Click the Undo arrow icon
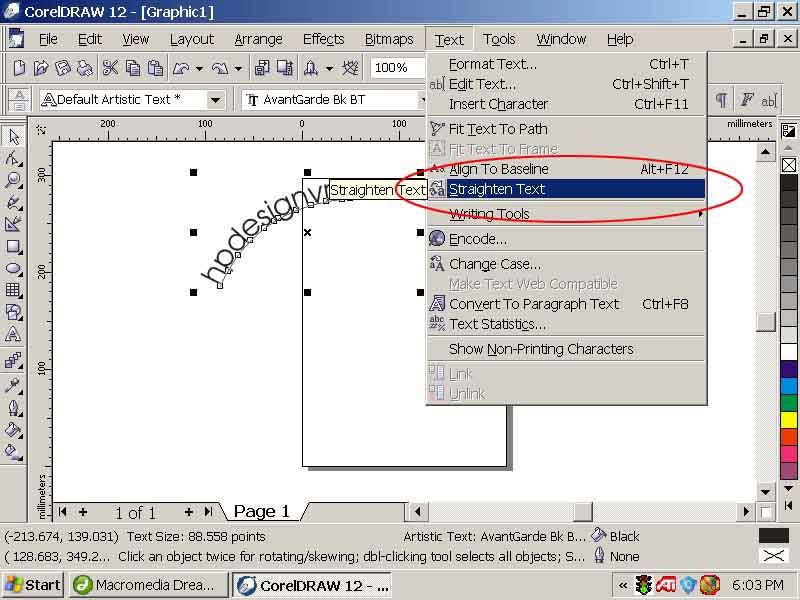The image size is (800, 600). [181, 68]
